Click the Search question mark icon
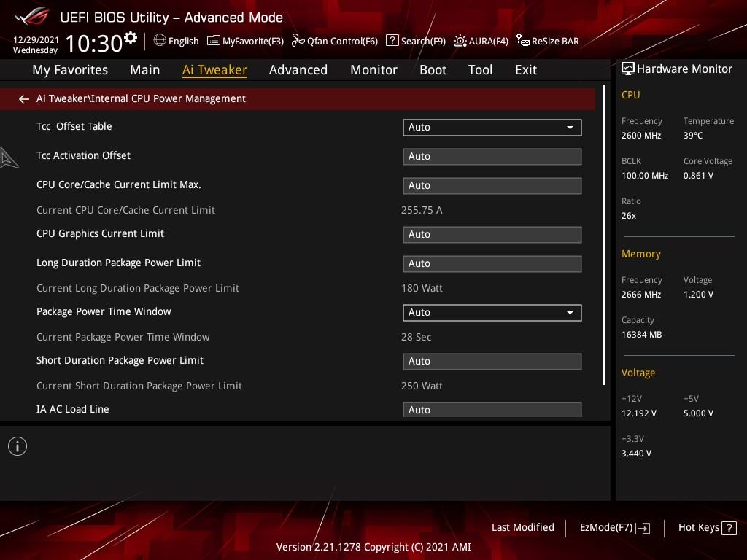Image resolution: width=747 pixels, height=560 pixels. [392, 41]
